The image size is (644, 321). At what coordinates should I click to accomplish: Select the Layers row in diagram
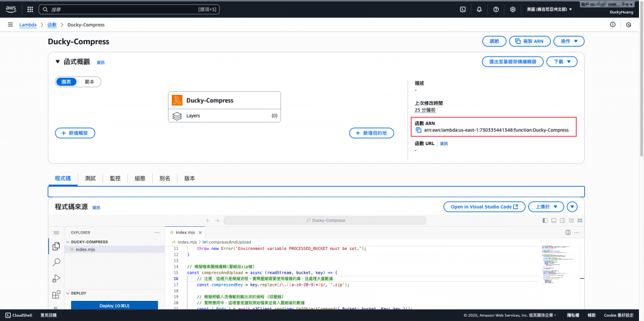[x=225, y=116]
